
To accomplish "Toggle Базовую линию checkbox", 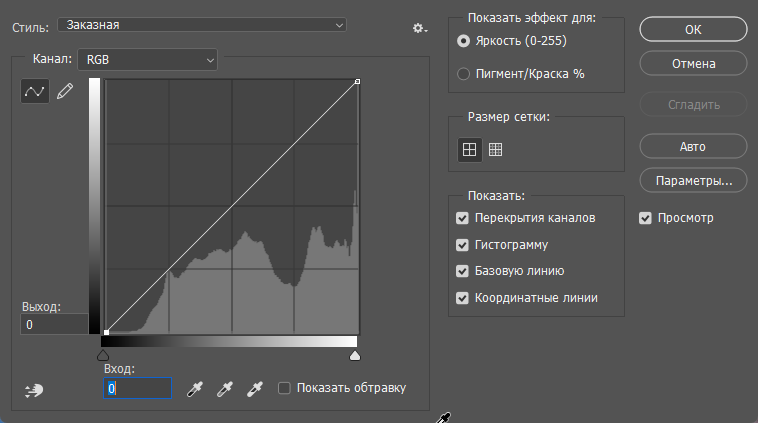I will (x=462, y=271).
